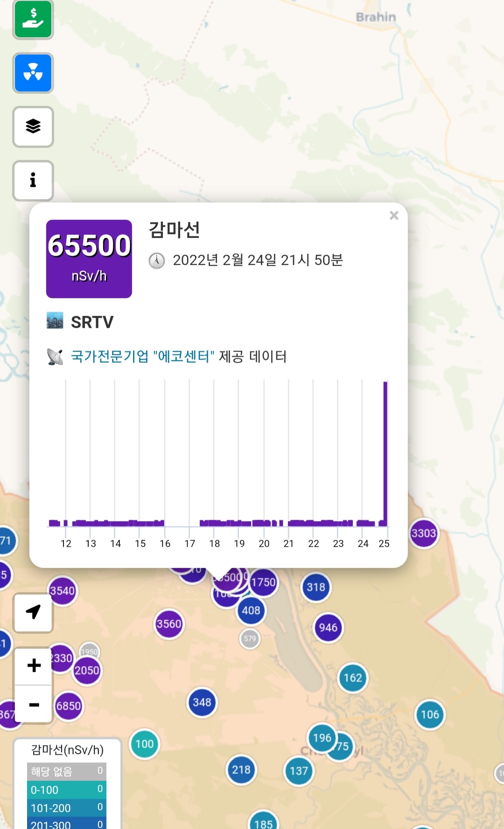504x829 pixels.
Task: Click the 201-300 legend color row
Action: (67, 823)
